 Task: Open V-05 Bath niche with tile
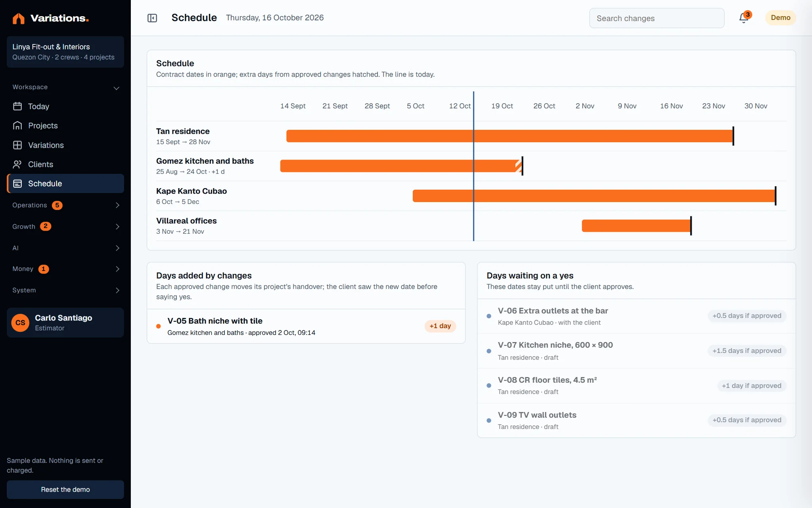click(x=306, y=326)
